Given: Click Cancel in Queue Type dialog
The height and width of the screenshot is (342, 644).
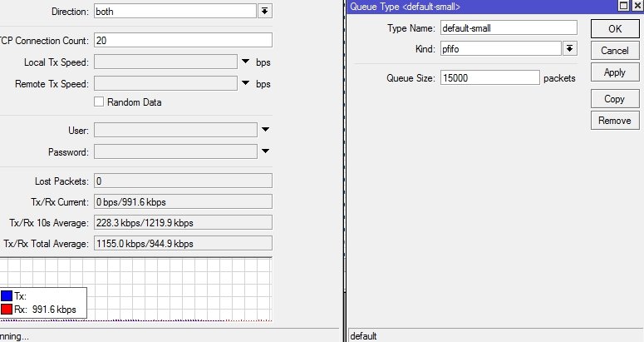Looking at the screenshot, I should point(615,51).
